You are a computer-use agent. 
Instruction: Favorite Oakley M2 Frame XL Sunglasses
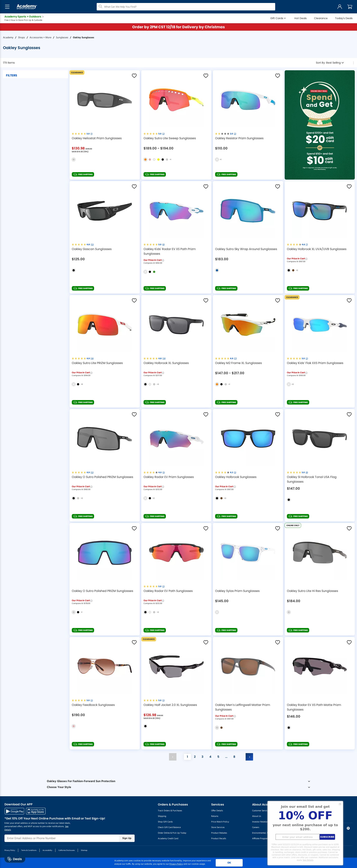277,300
